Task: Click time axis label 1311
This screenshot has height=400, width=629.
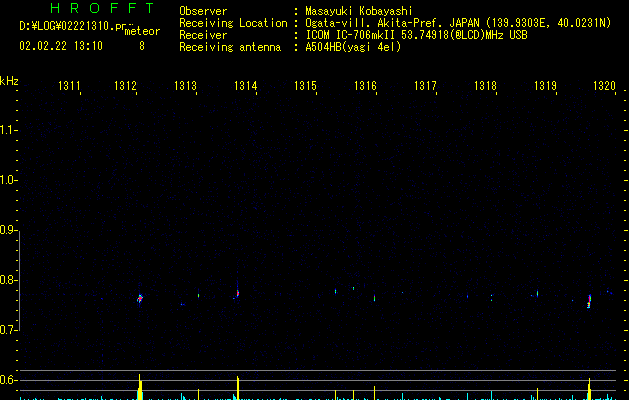Action: point(69,86)
